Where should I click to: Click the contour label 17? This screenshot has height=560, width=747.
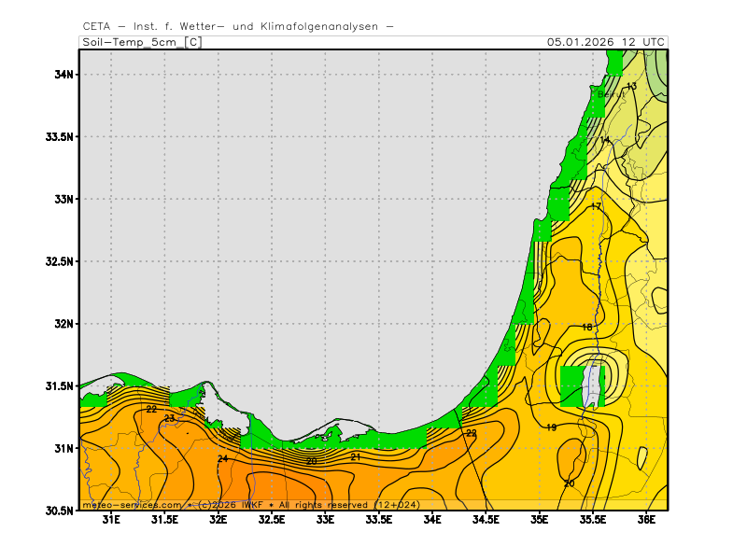(x=596, y=206)
